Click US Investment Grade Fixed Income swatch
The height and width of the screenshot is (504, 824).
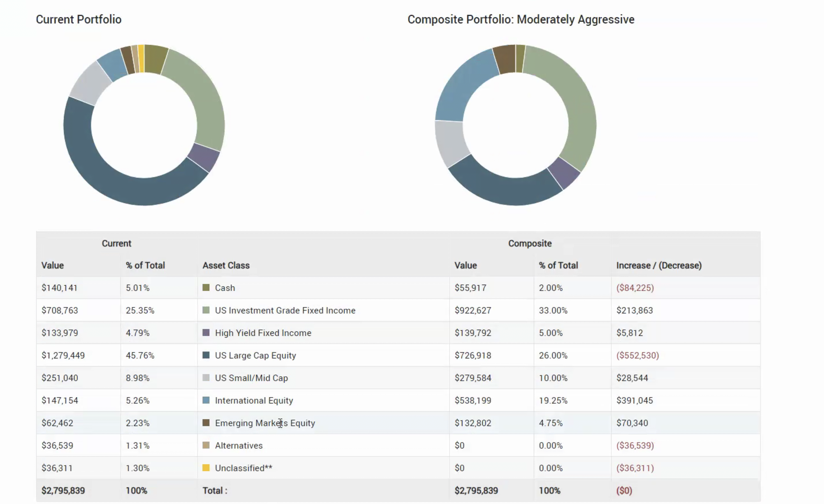(x=206, y=310)
